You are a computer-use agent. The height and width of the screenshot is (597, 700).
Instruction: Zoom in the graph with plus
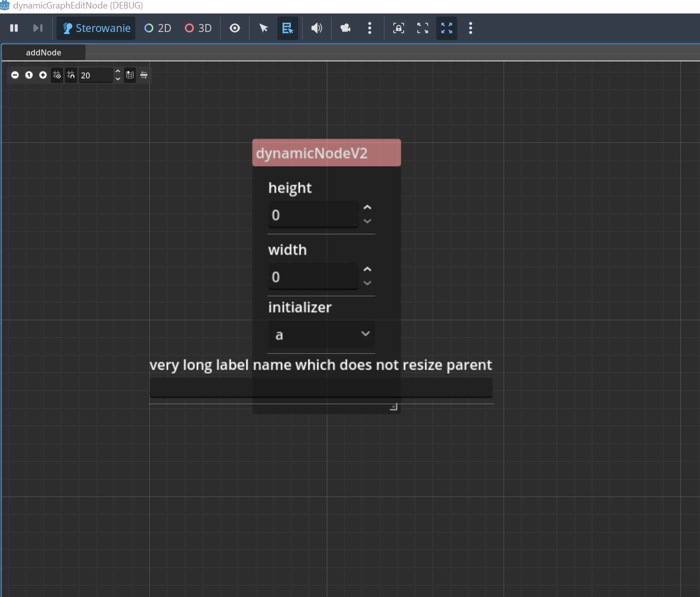(x=43, y=75)
